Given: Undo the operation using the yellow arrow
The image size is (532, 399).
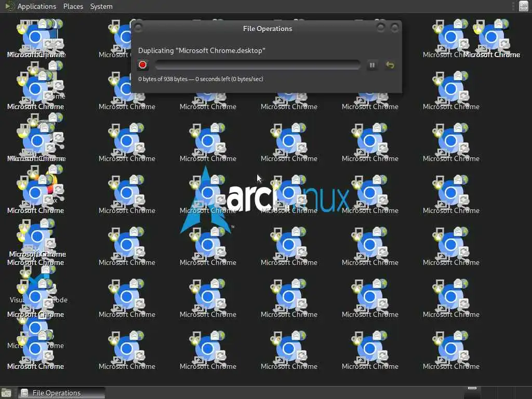Looking at the screenshot, I should click(390, 65).
